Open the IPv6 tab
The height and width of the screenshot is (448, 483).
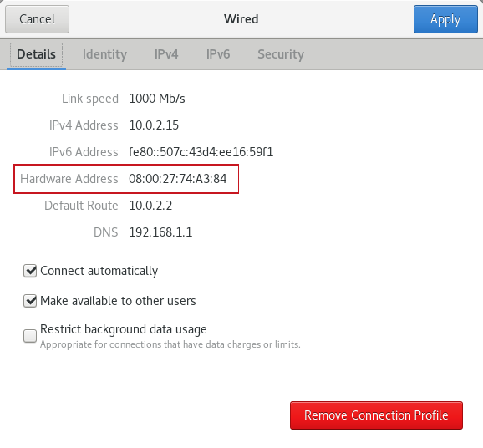click(218, 54)
